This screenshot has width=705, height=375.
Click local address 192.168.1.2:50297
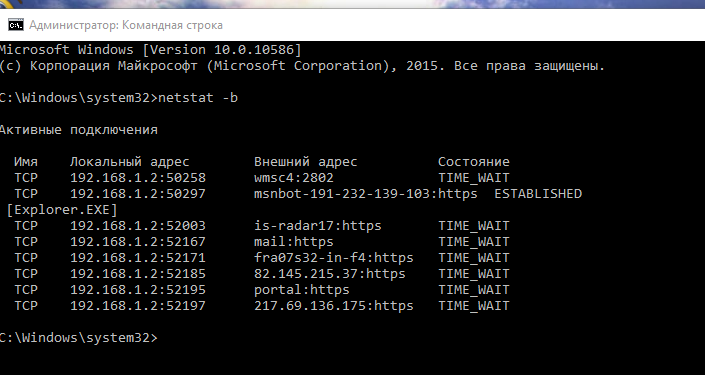(138, 193)
